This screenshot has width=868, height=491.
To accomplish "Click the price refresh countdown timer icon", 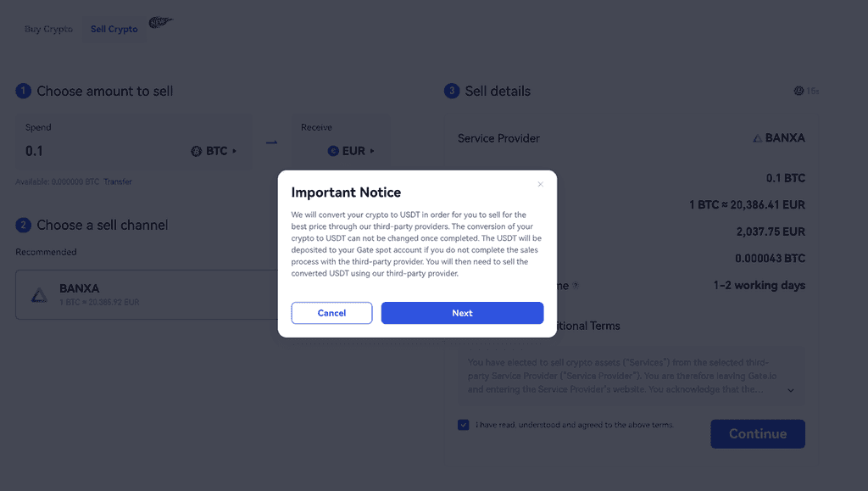I will click(798, 91).
